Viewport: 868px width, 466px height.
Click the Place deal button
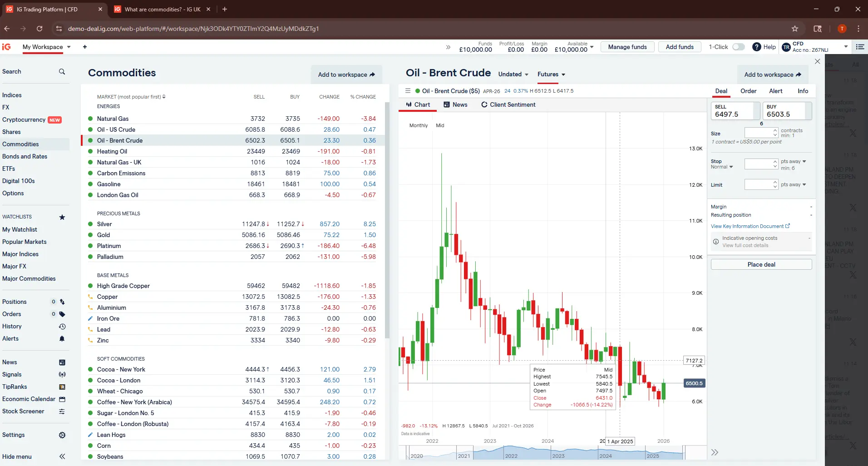coord(761,264)
